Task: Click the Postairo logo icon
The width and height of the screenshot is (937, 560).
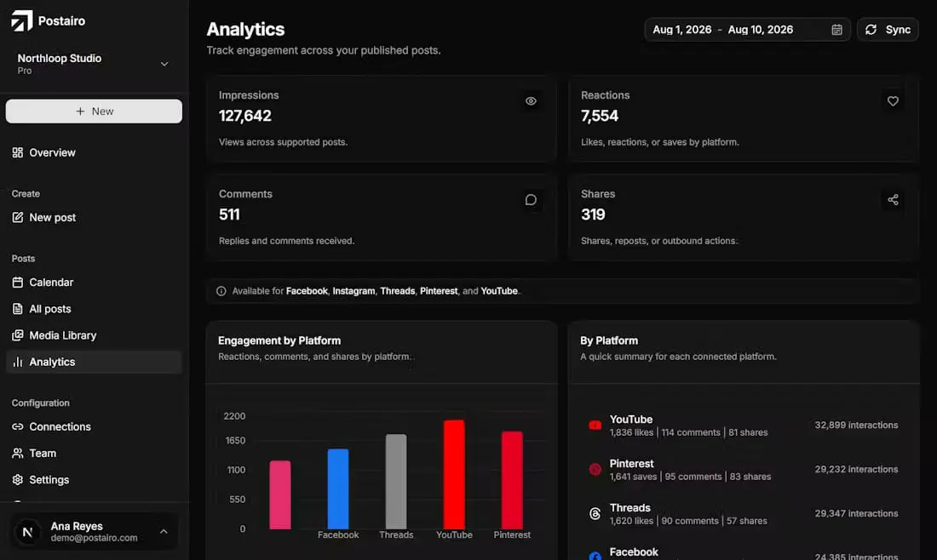Action: (22, 21)
